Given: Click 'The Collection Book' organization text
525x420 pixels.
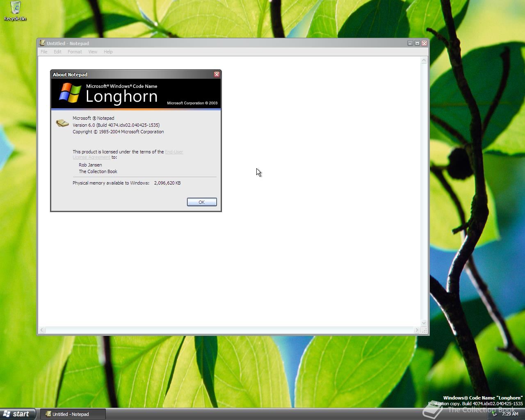Looking at the screenshot, I should tap(98, 171).
